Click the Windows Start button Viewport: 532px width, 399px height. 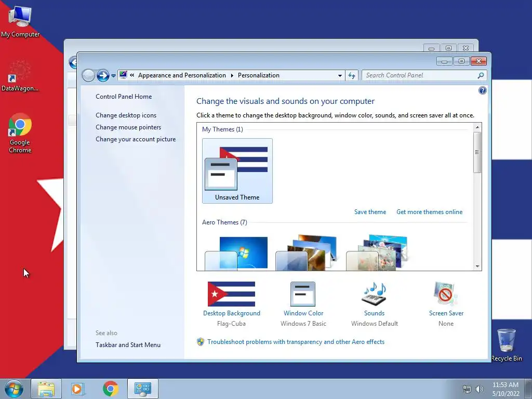pos(14,389)
